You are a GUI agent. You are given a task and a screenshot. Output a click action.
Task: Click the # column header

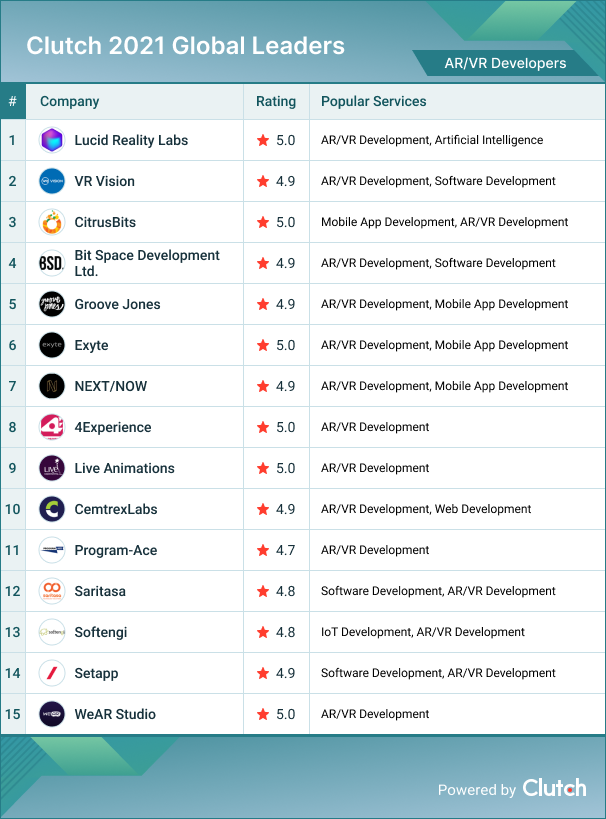click(13, 101)
